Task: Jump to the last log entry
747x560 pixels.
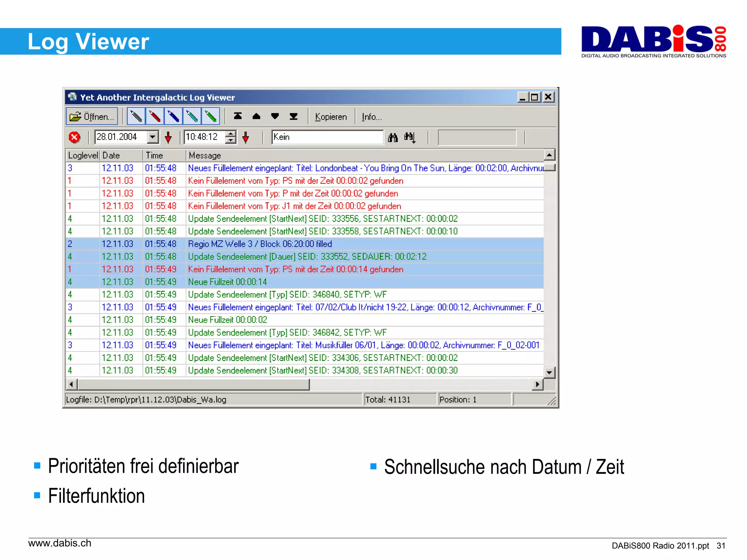Action: click(x=294, y=116)
